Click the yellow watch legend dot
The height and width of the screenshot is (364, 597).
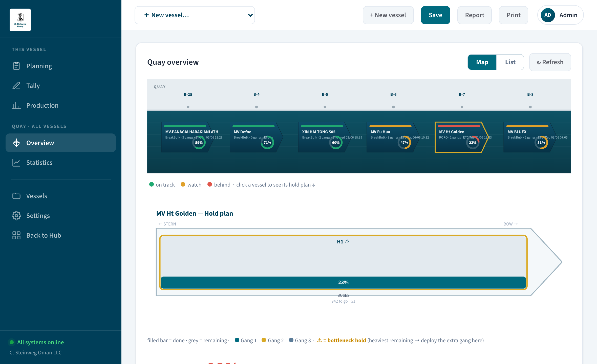pyautogui.click(x=183, y=184)
